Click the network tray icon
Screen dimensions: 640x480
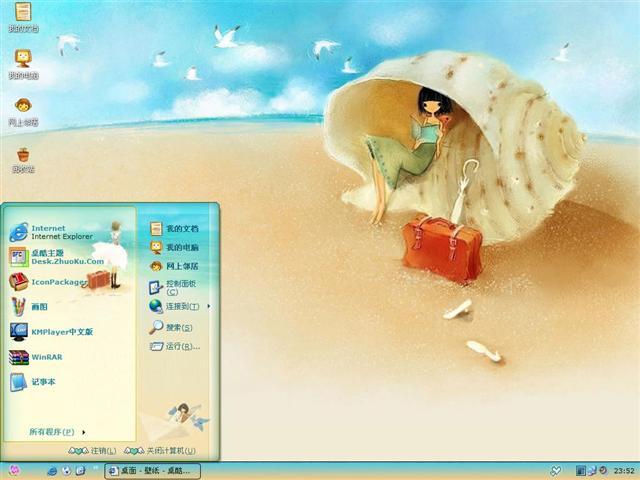[592, 471]
